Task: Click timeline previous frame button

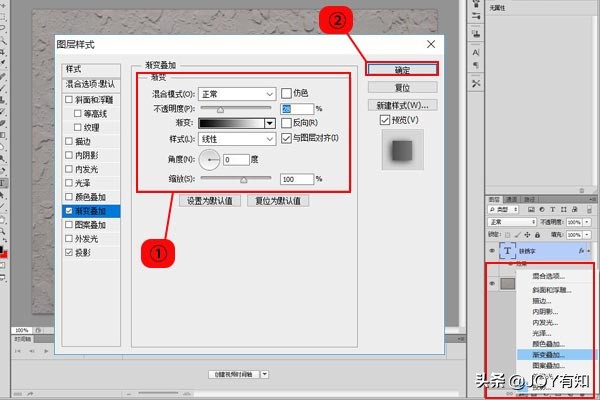Action: click(32, 351)
